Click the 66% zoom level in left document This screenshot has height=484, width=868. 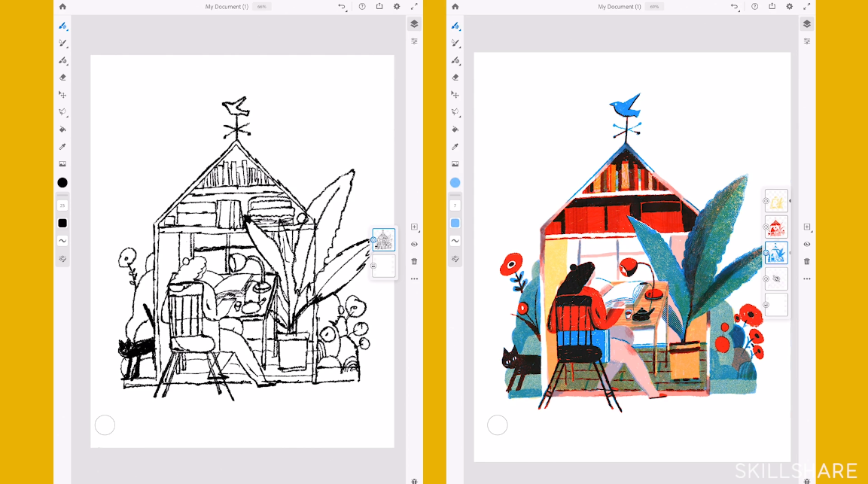click(261, 7)
